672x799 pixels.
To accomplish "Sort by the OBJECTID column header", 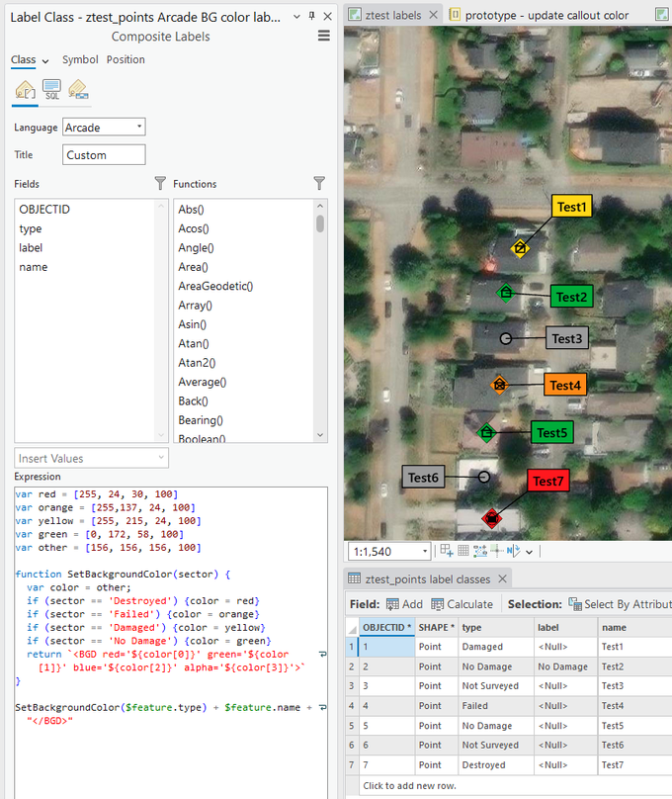I will click(x=387, y=627).
